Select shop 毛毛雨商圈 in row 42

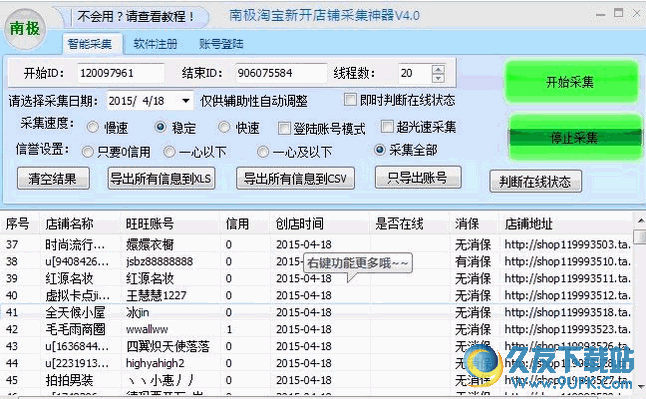click(75, 329)
